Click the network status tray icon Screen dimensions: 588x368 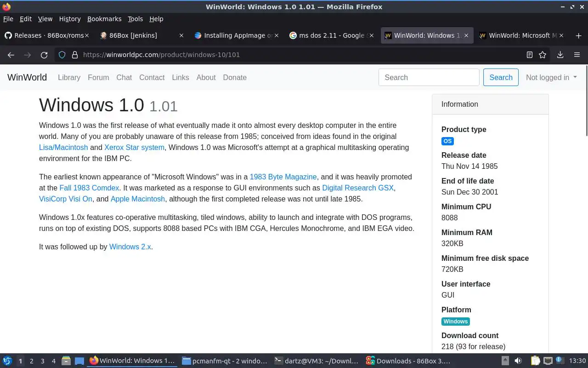click(x=548, y=361)
